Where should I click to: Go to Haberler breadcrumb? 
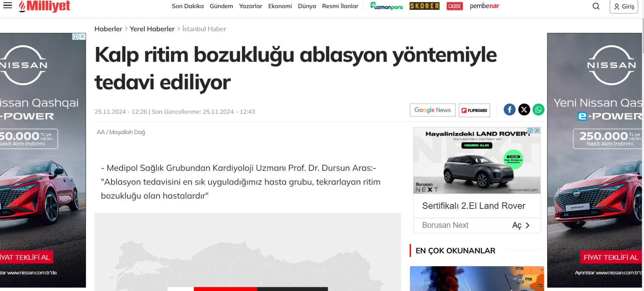click(x=108, y=29)
